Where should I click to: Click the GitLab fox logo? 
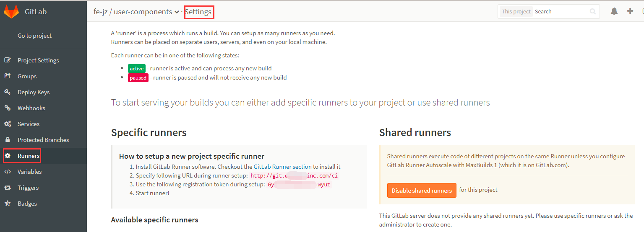coord(11,11)
